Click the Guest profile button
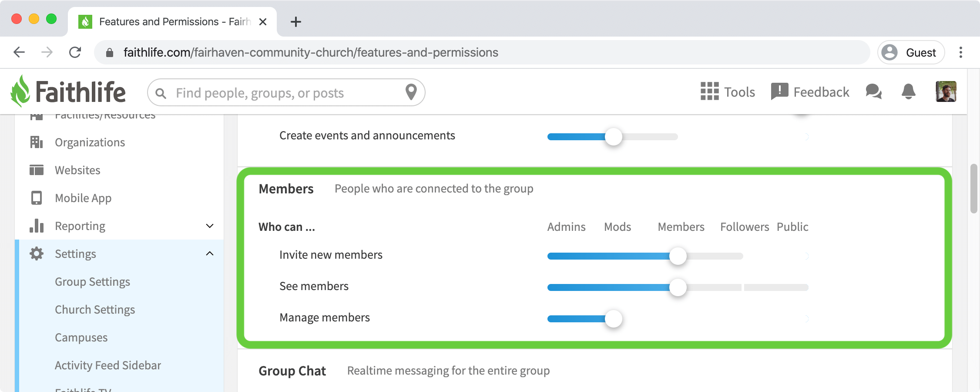 pyautogui.click(x=911, y=52)
